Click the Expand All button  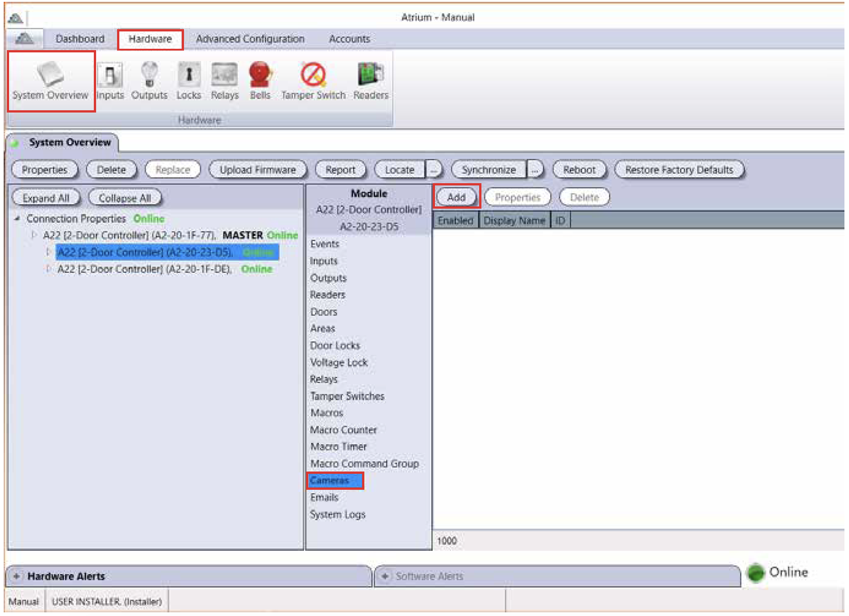click(46, 198)
